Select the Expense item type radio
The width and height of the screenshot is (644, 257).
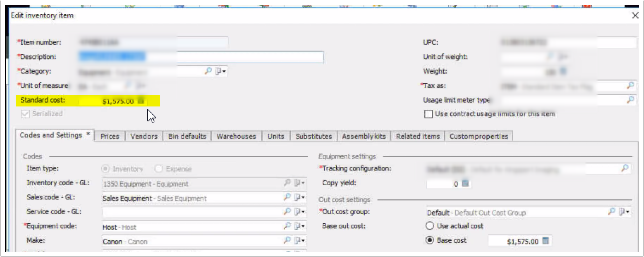coord(159,169)
